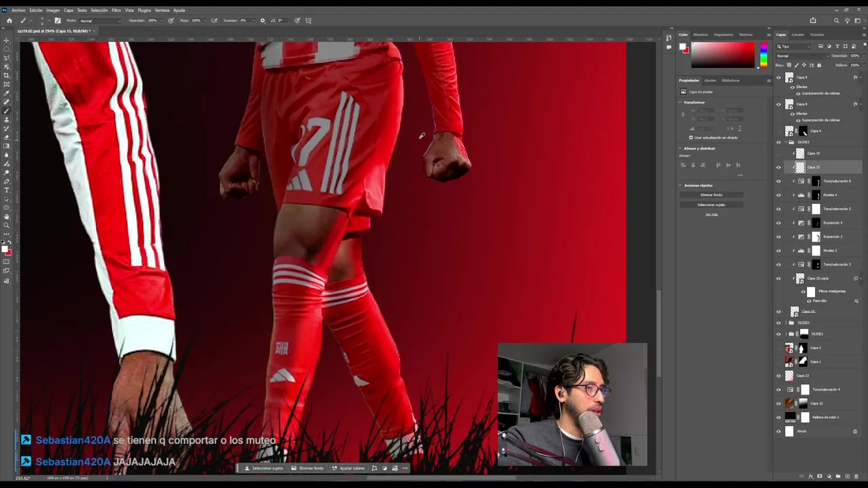Filter layers by pixel layer icon
The width and height of the screenshot is (868, 488).
tap(821, 46)
